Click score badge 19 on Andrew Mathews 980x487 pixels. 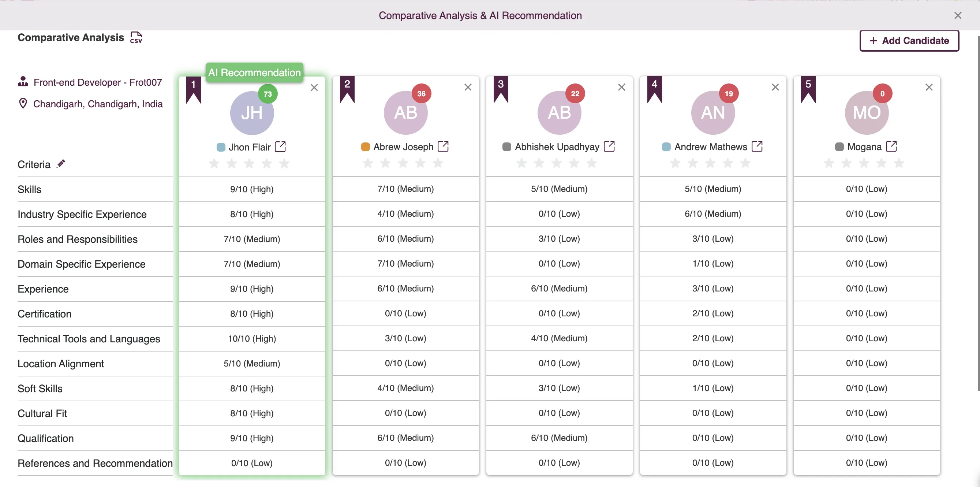(729, 93)
